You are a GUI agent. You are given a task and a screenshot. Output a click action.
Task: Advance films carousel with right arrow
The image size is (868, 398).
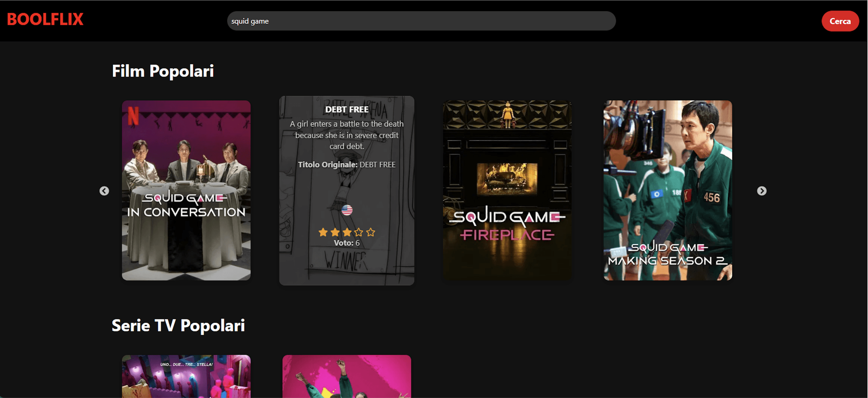point(762,191)
